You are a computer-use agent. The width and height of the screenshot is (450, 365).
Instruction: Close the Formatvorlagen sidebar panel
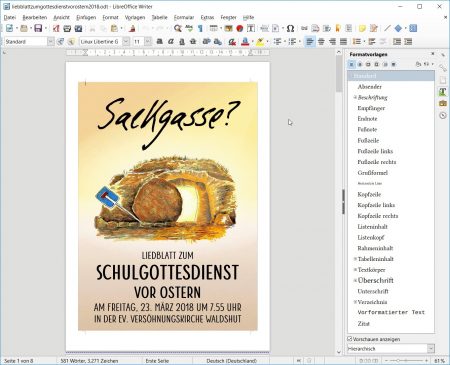tap(433, 54)
